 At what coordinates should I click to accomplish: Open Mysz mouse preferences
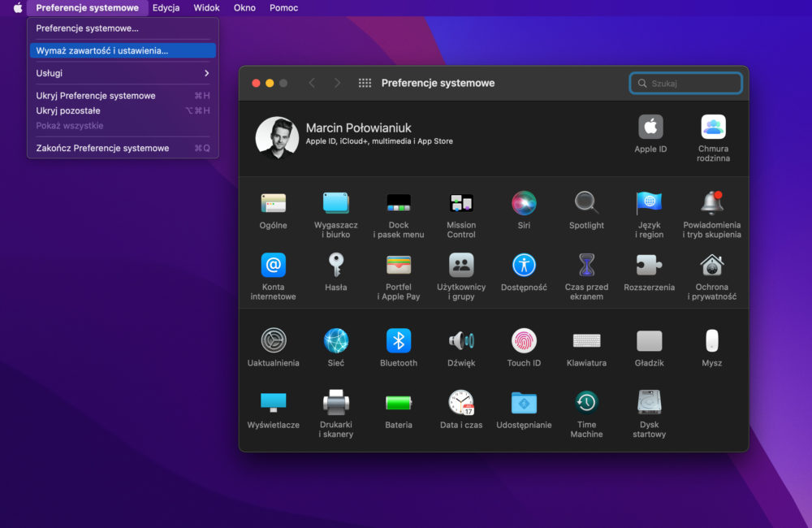pyautogui.click(x=711, y=340)
